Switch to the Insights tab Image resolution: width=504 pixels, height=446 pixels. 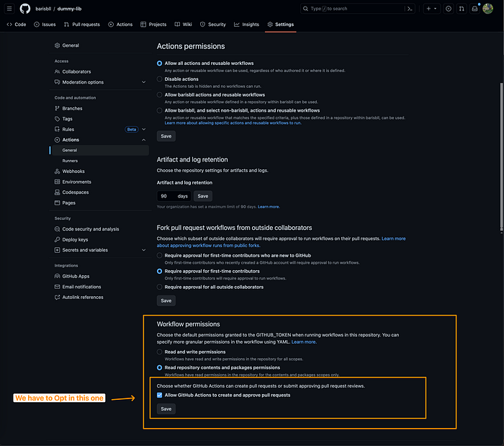click(x=246, y=24)
